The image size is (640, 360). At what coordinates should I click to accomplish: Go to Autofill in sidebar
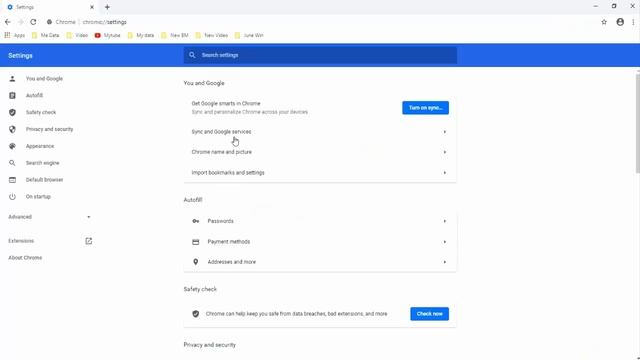[34, 96]
